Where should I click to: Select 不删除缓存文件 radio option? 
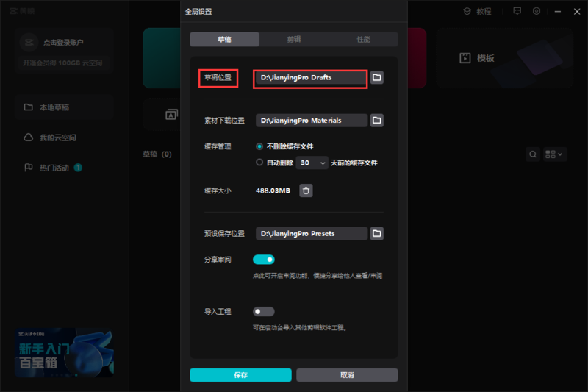point(259,146)
